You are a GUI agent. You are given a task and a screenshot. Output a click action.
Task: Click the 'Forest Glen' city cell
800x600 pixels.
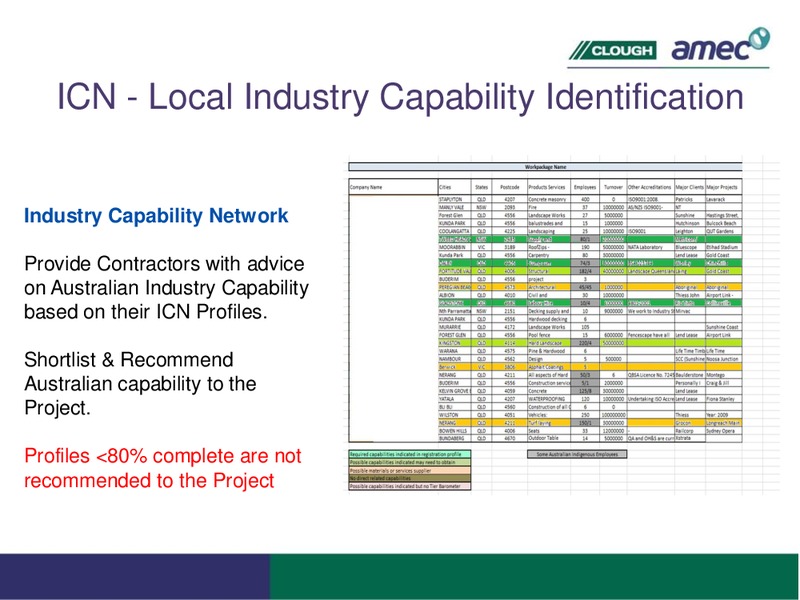coord(455,215)
